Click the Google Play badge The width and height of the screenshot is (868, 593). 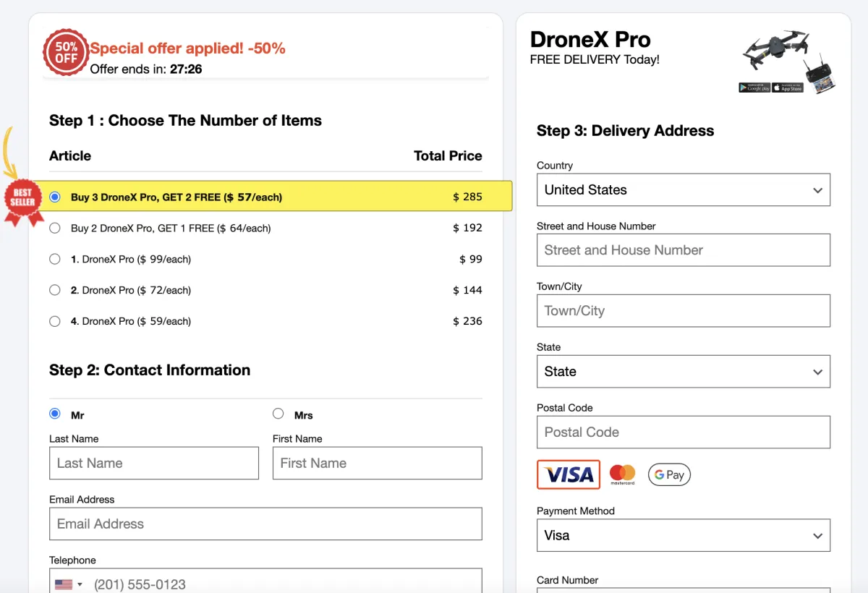coord(754,88)
